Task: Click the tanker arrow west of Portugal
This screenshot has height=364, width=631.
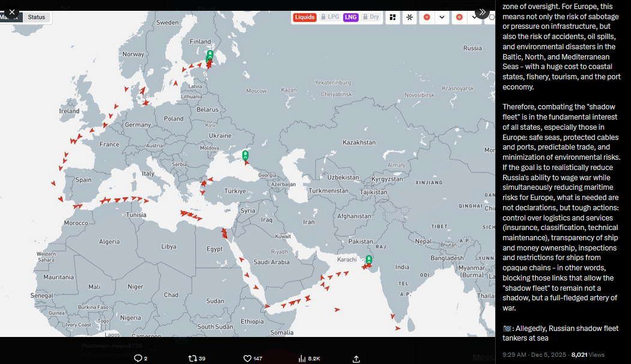Action: coord(53,183)
